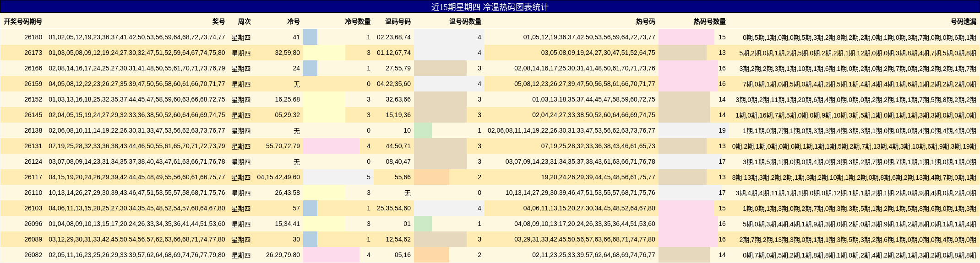Click the 热码号数量 column header

point(710,21)
